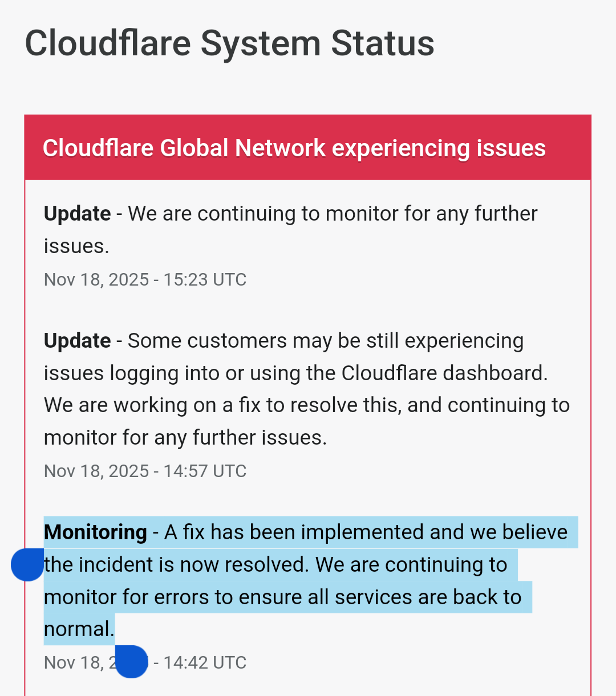Tap the text 'monitor for any further issues.'
The height and width of the screenshot is (696, 616).
pyautogui.click(x=185, y=438)
